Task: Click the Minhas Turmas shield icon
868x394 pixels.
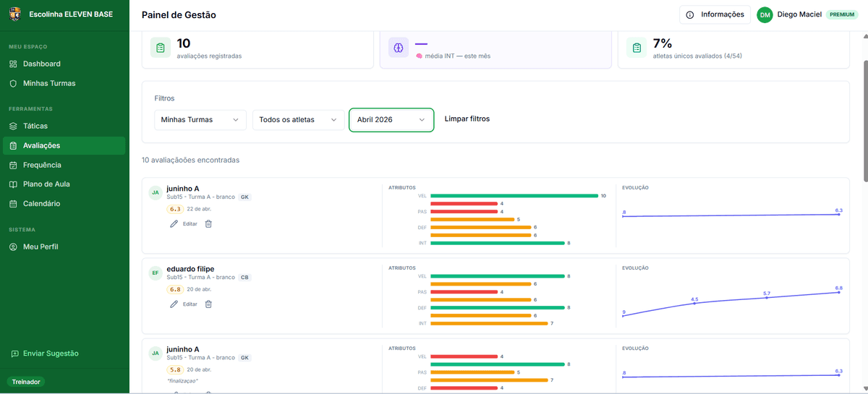Action: [13, 83]
